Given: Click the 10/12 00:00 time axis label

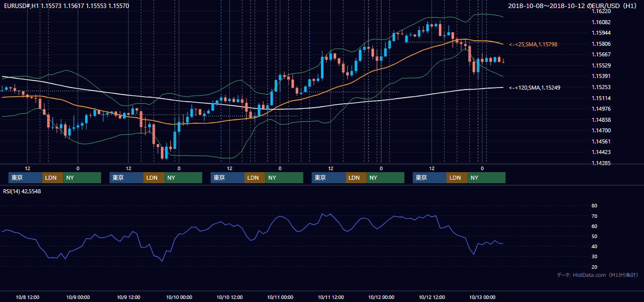Looking at the screenshot, I should 381,297.
